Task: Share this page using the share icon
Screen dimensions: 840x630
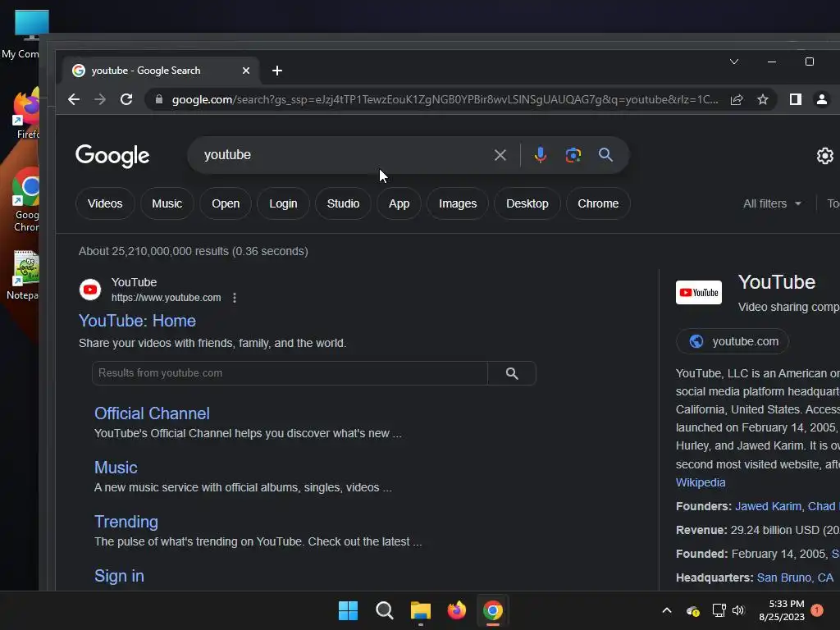Action: [737, 99]
